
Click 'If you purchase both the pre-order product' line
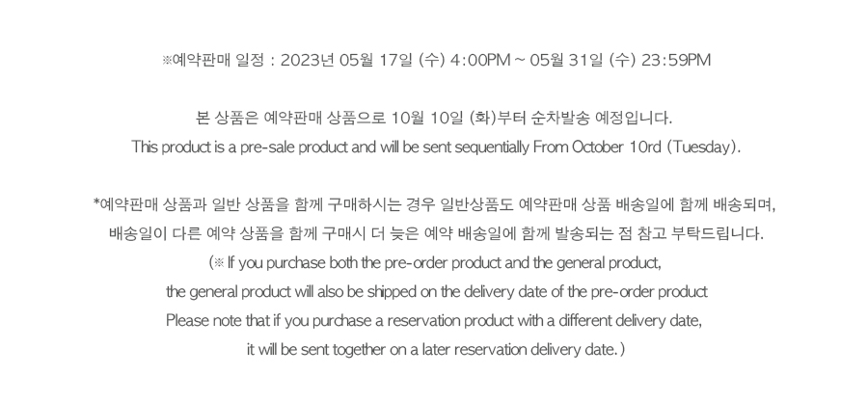[x=435, y=263]
